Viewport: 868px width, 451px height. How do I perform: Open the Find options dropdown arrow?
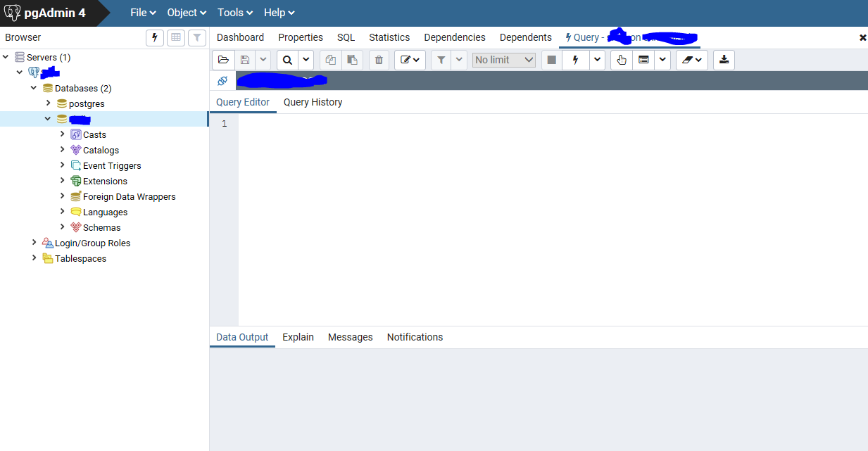click(x=306, y=60)
